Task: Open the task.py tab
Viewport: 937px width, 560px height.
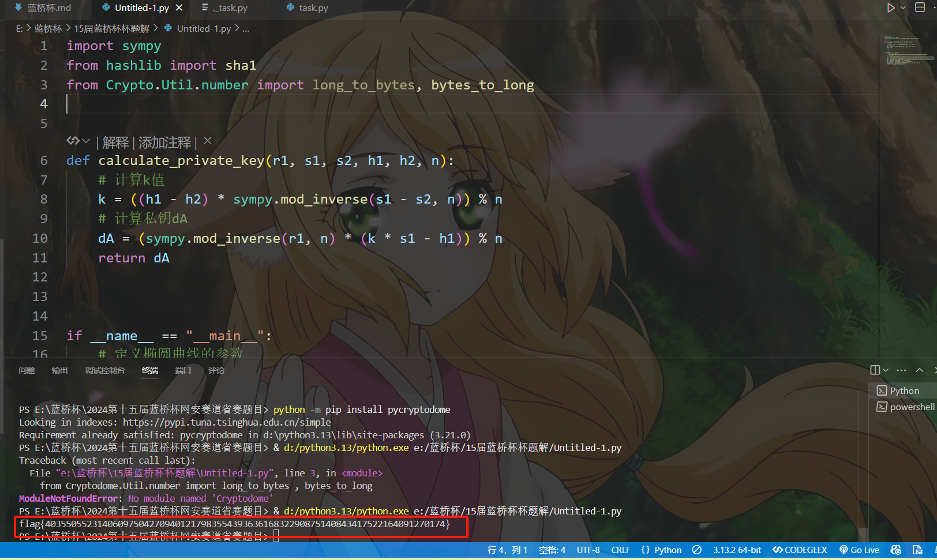Action: point(308,7)
